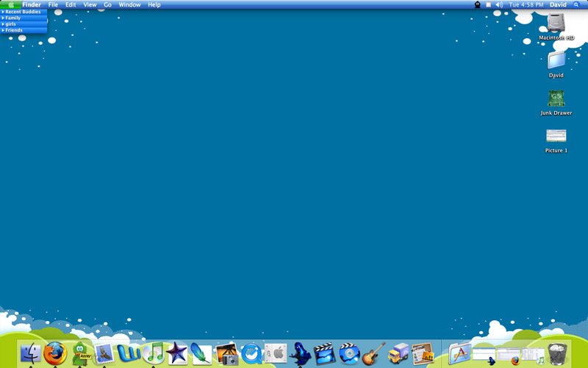Open the volume control in menu bar

click(x=499, y=4)
